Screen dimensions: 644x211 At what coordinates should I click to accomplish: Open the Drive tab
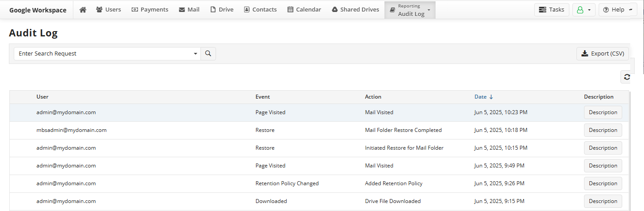click(x=221, y=9)
